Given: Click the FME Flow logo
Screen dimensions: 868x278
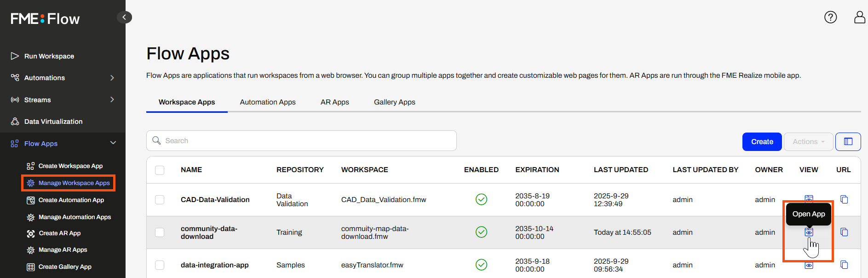Looking at the screenshot, I should click(45, 19).
